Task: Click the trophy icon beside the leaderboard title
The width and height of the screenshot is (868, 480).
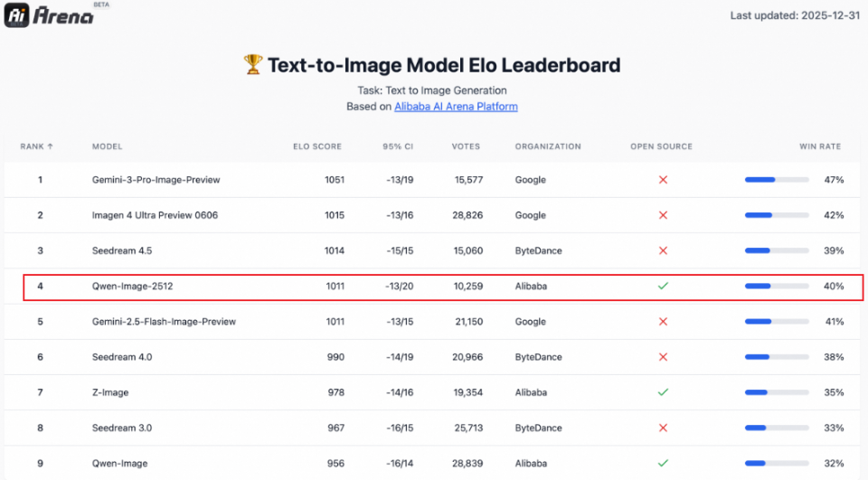Action: pos(253,65)
